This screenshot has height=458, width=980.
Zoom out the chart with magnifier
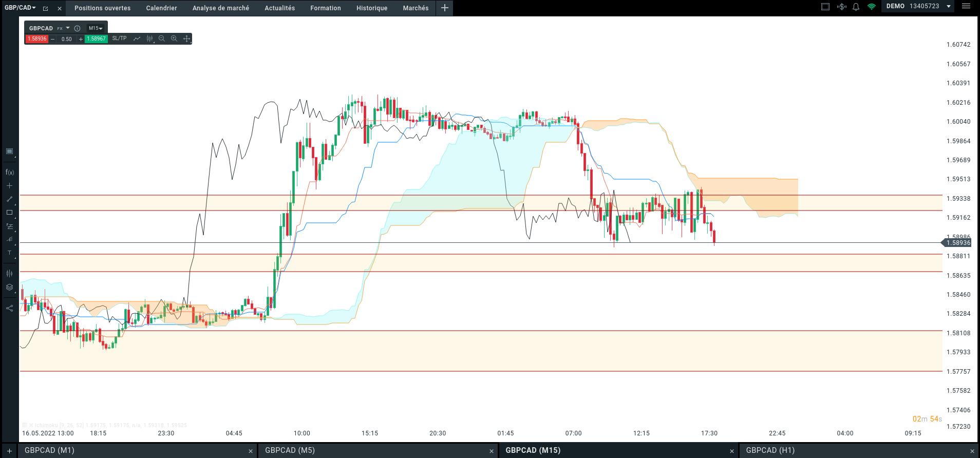pyautogui.click(x=162, y=39)
